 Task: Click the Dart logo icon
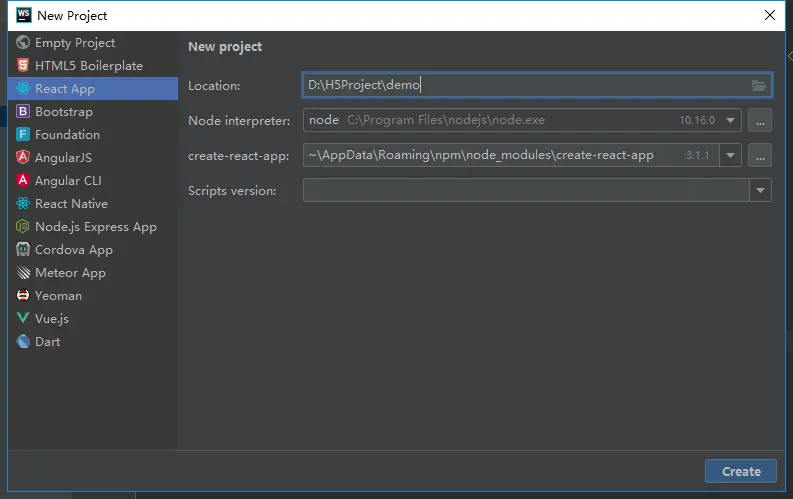[x=23, y=341]
